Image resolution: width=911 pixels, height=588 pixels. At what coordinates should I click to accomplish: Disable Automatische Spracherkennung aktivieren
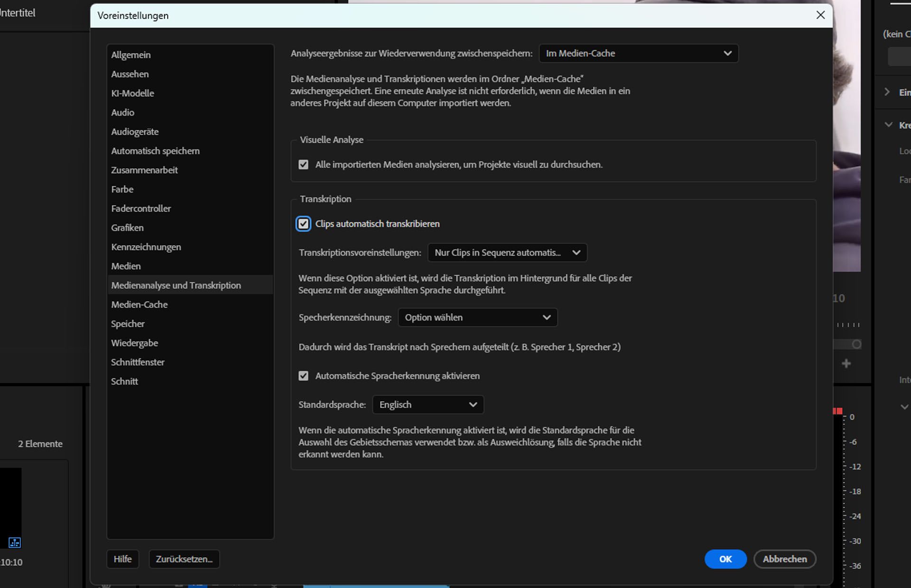pos(303,376)
